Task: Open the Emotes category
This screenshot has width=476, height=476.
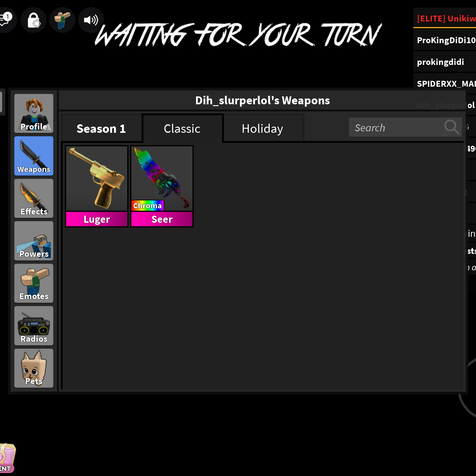Action: tap(34, 283)
